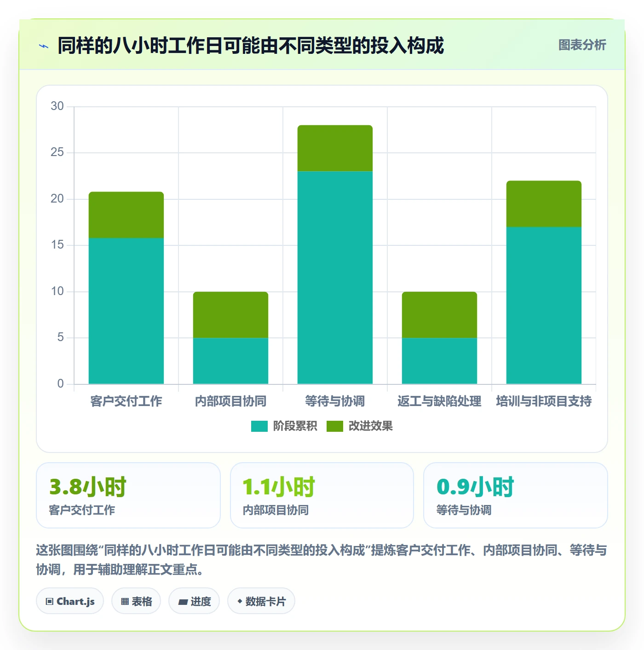Click the teal segment of the 等待与协调 bar
This screenshot has width=644, height=650.
[x=335, y=278]
